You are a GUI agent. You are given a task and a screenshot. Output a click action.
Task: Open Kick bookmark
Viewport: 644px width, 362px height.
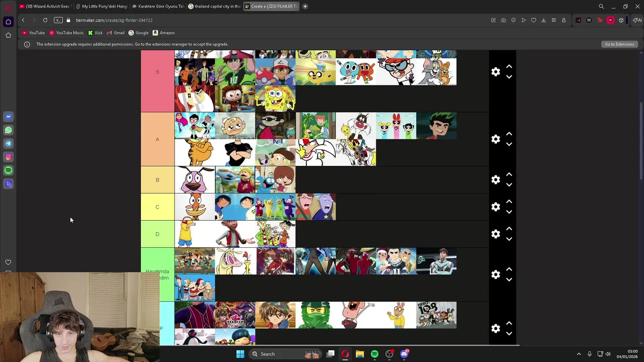[x=95, y=33]
